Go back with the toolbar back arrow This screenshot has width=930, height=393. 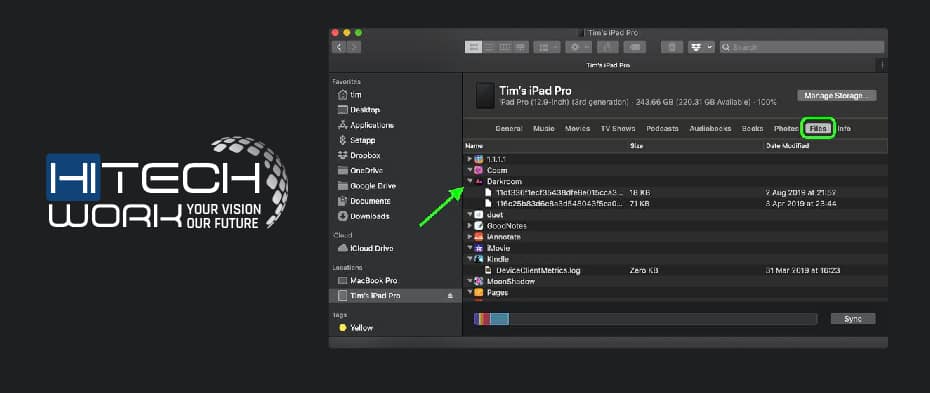(x=339, y=47)
